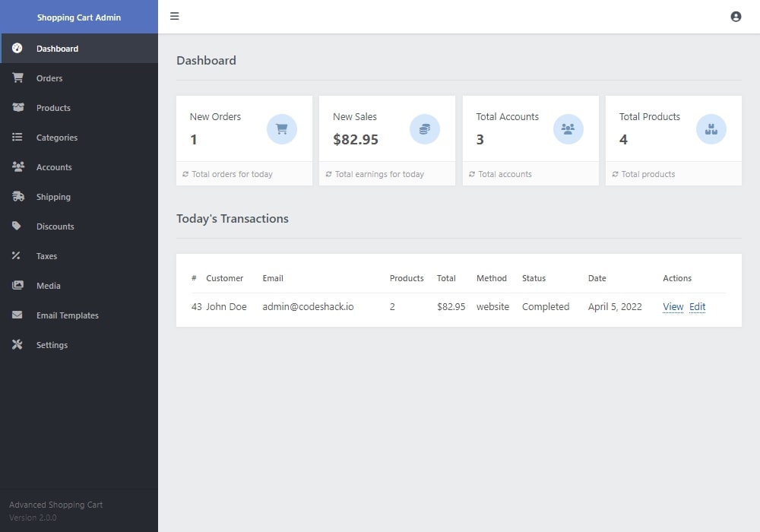The image size is (760, 532).
Task: Click the Discounts tag icon in sidebar
Action: tap(17, 226)
